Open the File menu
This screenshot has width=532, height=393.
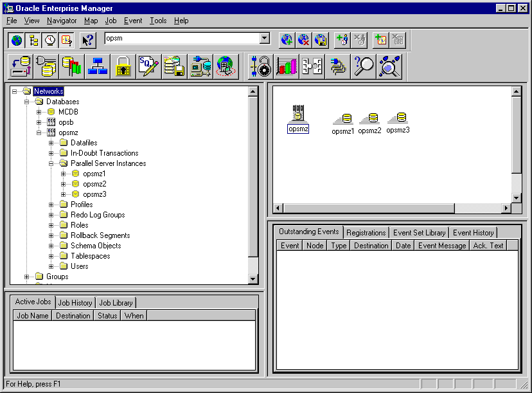click(12, 21)
